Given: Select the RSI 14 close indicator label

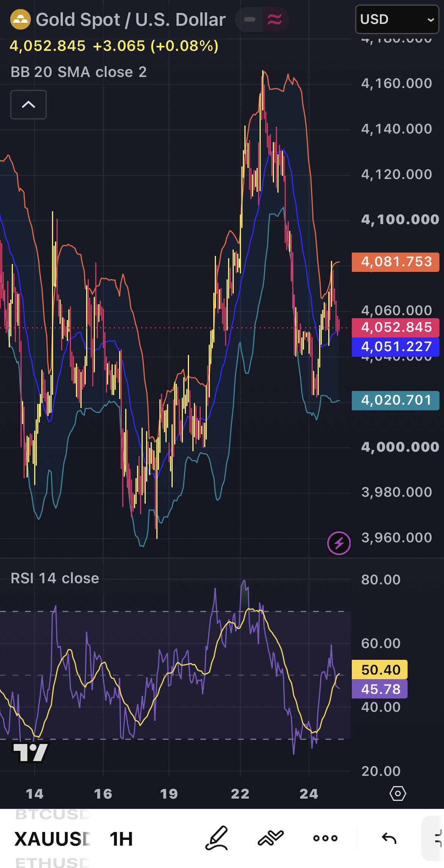Looking at the screenshot, I should 55,578.
